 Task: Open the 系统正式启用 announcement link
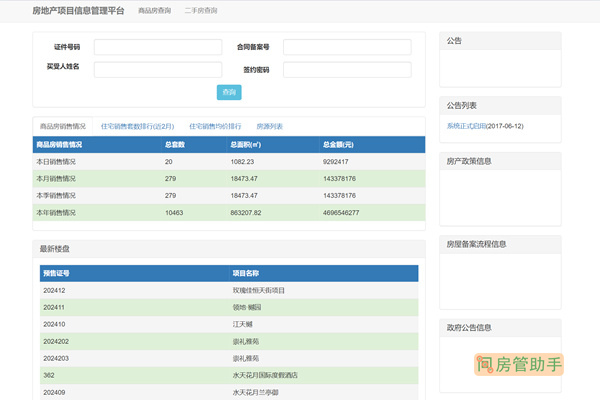coord(466,126)
